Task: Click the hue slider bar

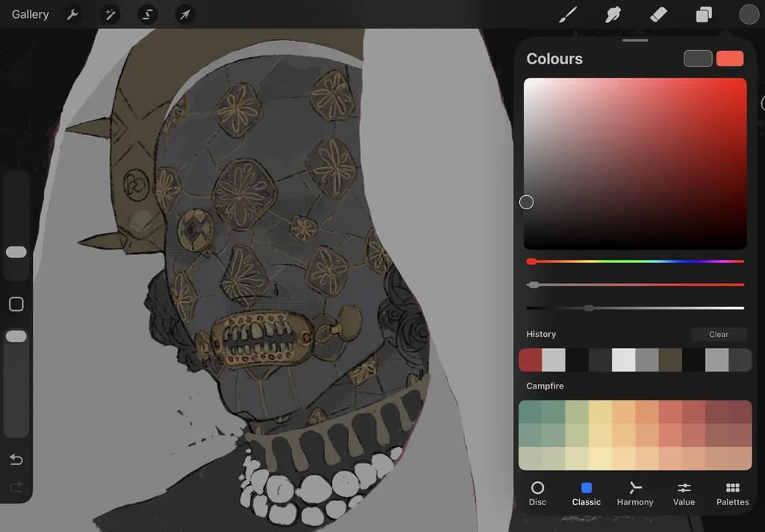Action: [x=635, y=262]
